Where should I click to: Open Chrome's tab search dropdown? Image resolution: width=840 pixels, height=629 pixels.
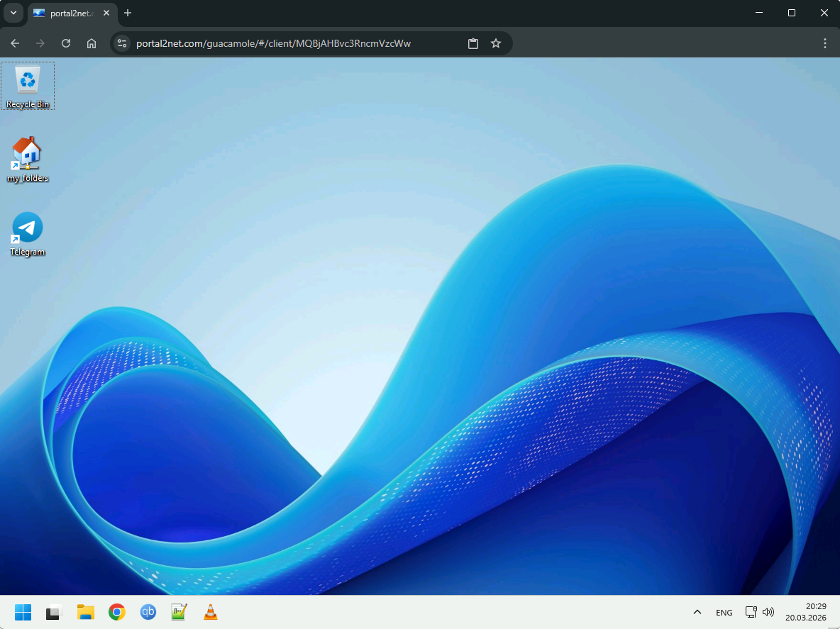point(13,13)
